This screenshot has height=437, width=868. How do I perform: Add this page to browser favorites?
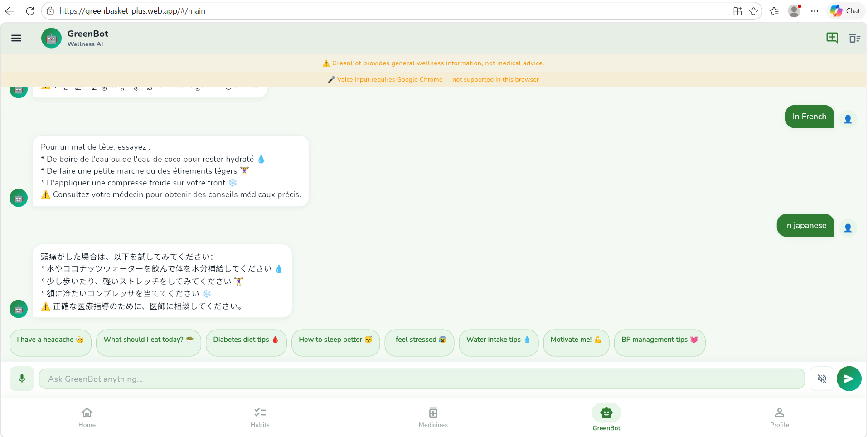pos(753,11)
